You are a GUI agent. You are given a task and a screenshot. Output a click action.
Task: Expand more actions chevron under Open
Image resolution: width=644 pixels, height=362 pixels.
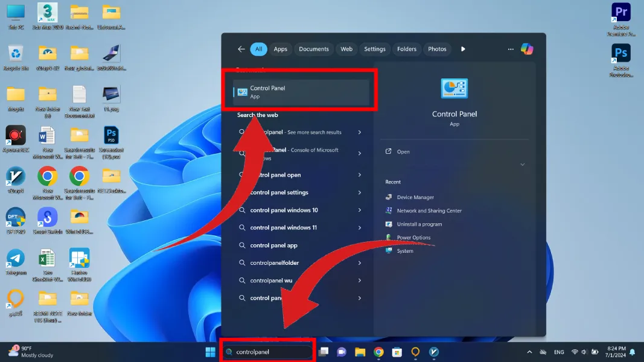(522, 165)
